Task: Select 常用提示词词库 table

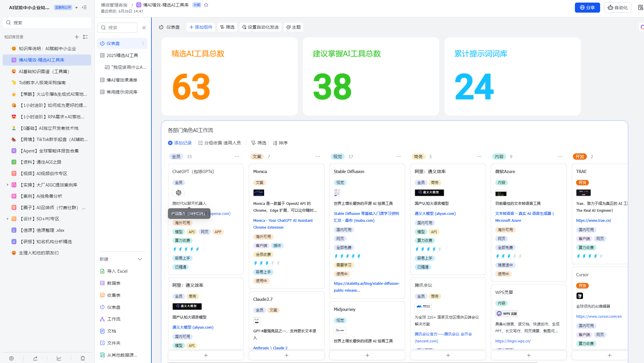Action: point(122,92)
